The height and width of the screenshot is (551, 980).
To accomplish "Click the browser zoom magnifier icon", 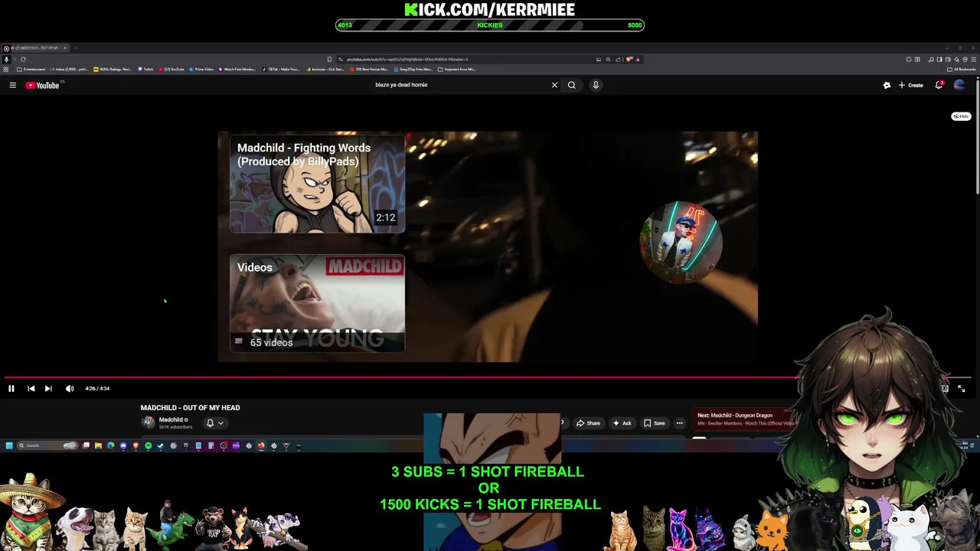I will tap(609, 59).
